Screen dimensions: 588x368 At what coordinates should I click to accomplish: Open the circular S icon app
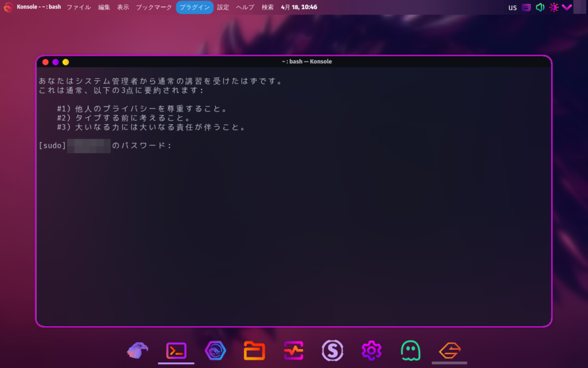pyautogui.click(x=332, y=350)
